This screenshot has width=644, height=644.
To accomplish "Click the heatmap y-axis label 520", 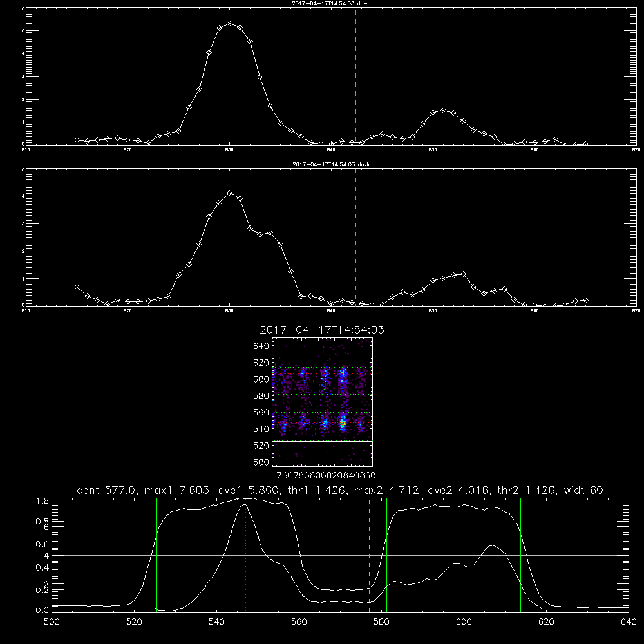I will coord(261,446).
